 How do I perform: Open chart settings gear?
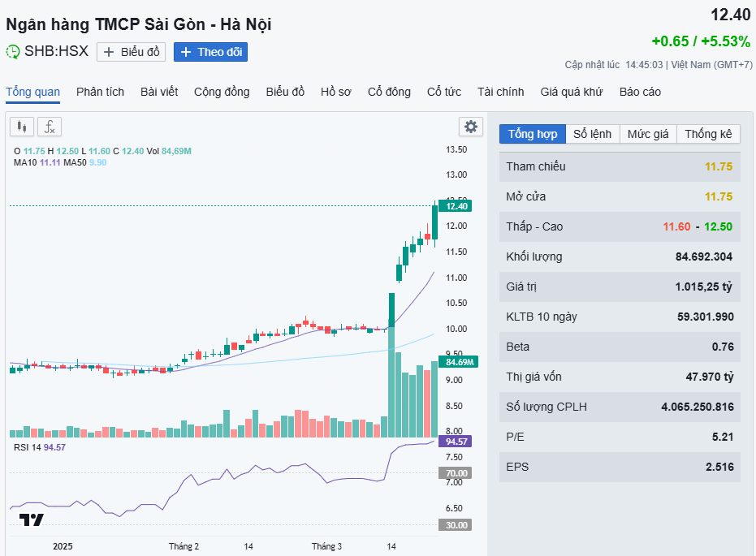coord(471,127)
